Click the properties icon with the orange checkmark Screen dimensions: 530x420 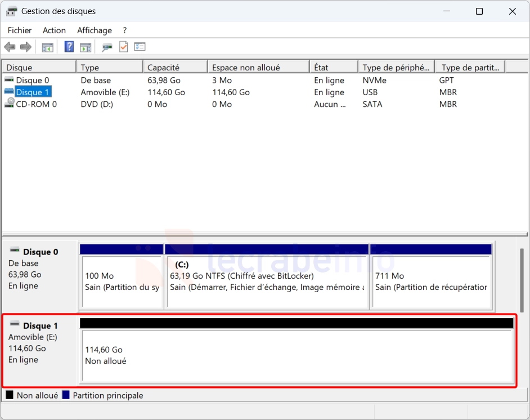pos(123,47)
